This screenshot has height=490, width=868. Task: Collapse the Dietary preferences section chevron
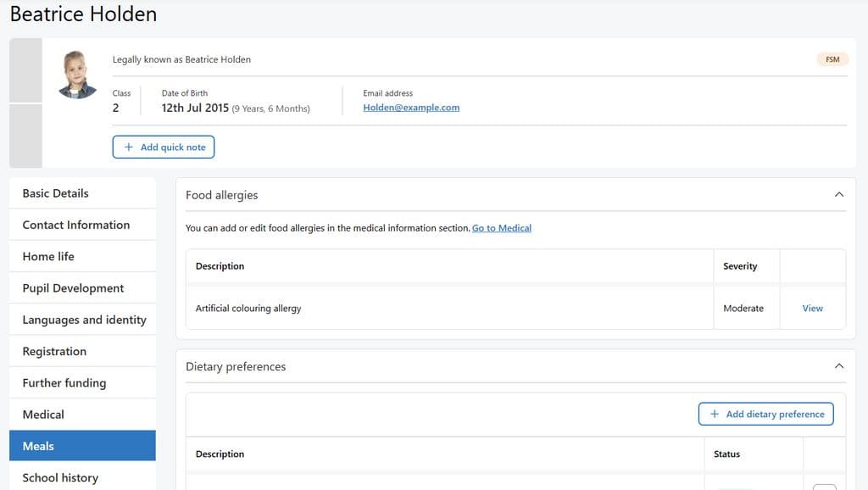[x=838, y=366]
